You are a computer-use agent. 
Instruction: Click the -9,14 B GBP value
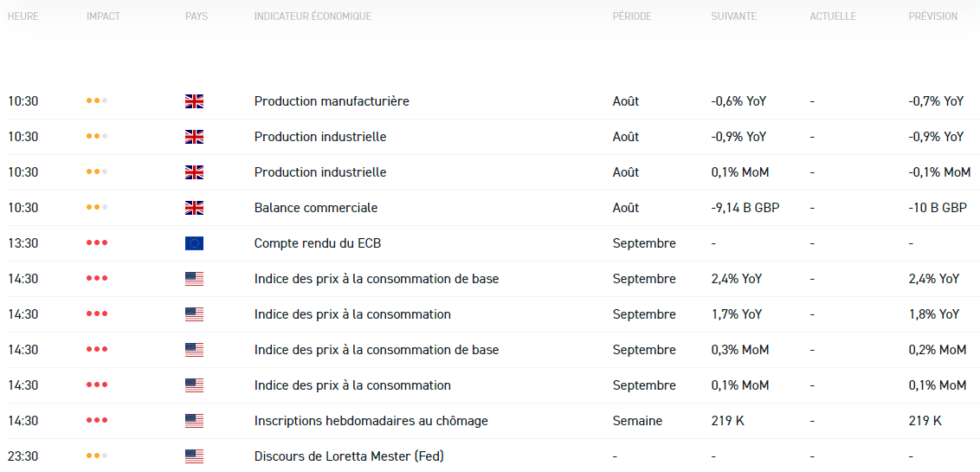[x=745, y=208]
